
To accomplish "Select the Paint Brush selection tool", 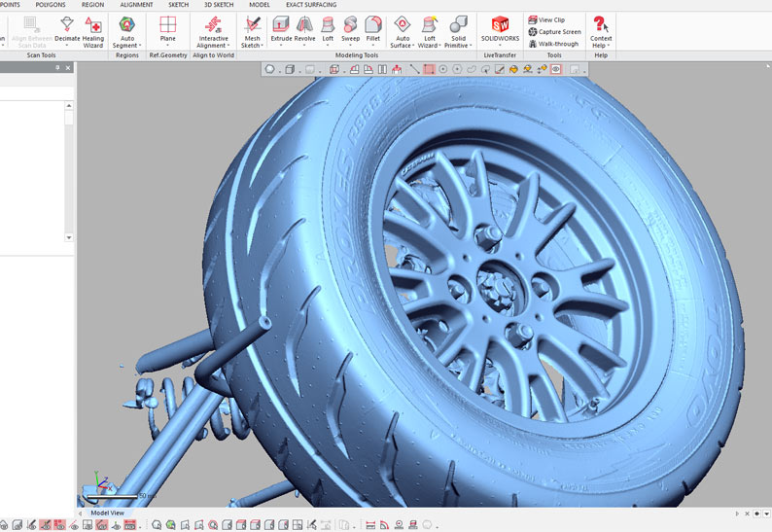I will 500,69.
